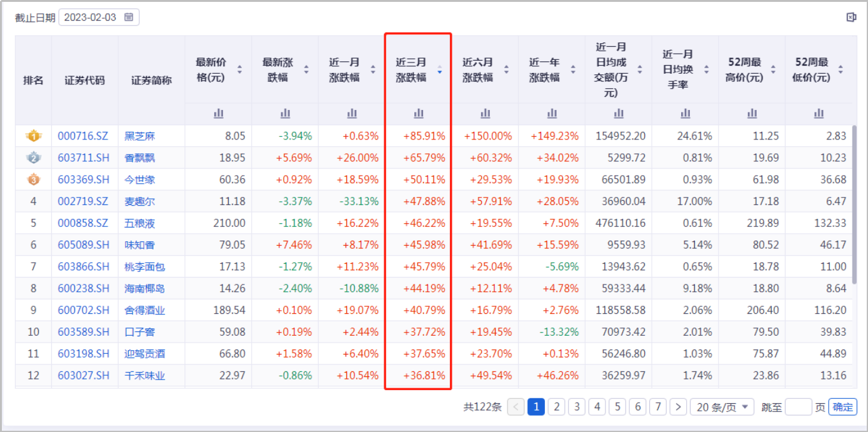Screen dimensions: 868x432
Task: Open the 截止日期 date picker field
Action: coord(99,17)
